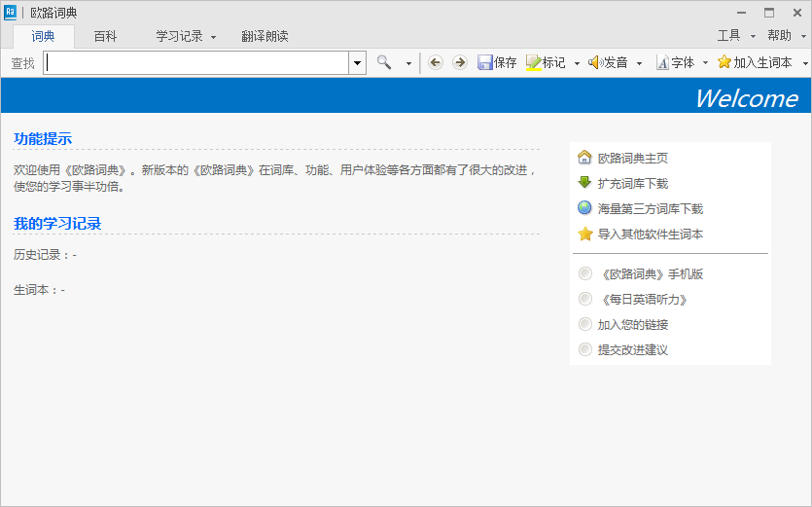
Task: Expand the 学习记录 tab dropdown arrow
Action: 213,37
